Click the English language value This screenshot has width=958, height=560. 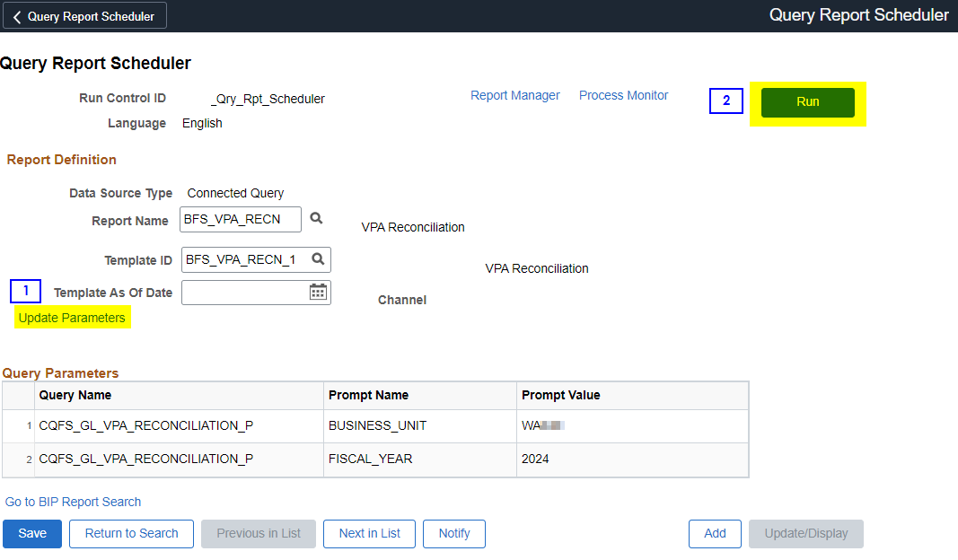coord(202,123)
